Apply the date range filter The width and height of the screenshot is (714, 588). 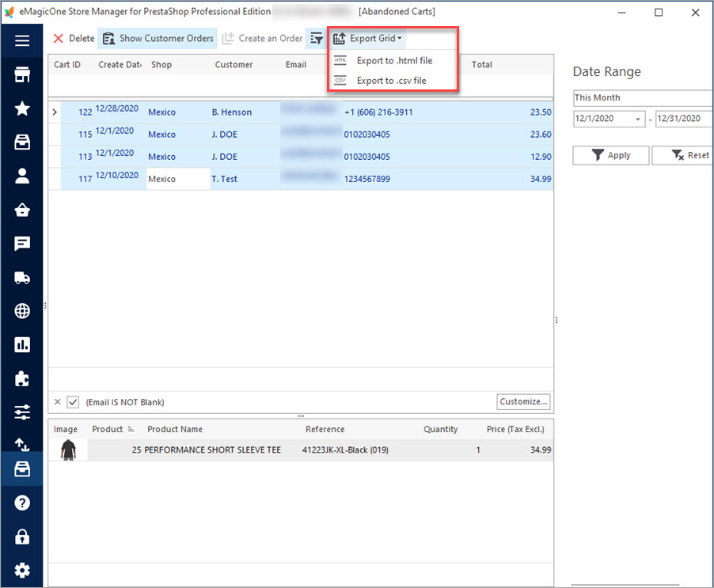(610, 155)
